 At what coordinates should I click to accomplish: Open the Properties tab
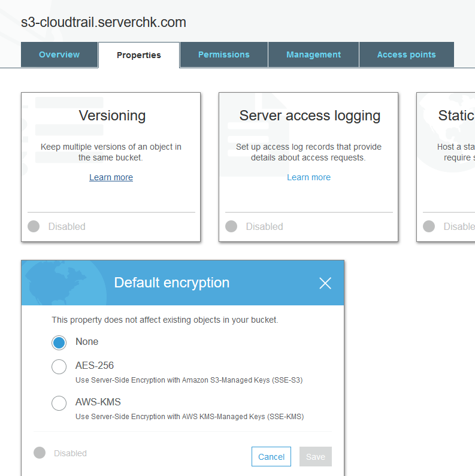point(139,55)
